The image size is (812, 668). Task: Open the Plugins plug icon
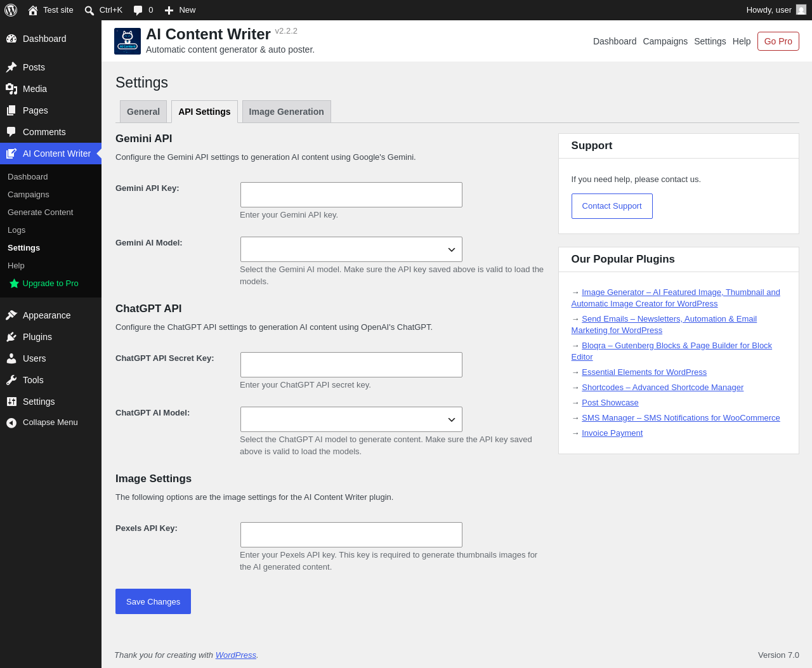coord(11,337)
